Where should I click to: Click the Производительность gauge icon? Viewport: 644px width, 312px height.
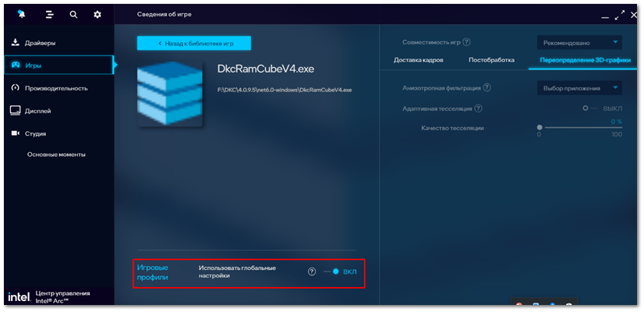coord(15,88)
